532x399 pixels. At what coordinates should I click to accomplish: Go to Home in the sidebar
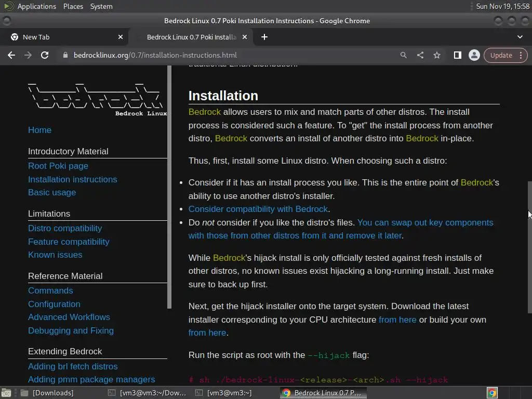[x=39, y=130]
